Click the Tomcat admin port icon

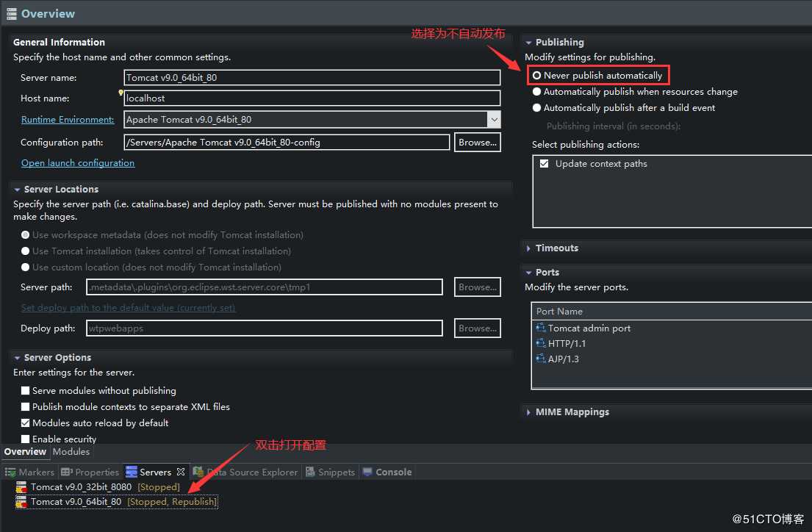pos(541,328)
